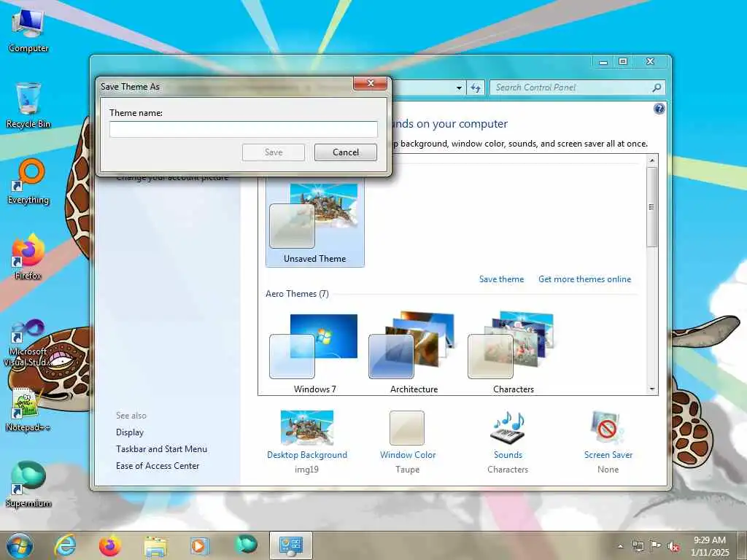Minimize the Control Panel window
The height and width of the screenshot is (560, 747).
click(x=603, y=62)
